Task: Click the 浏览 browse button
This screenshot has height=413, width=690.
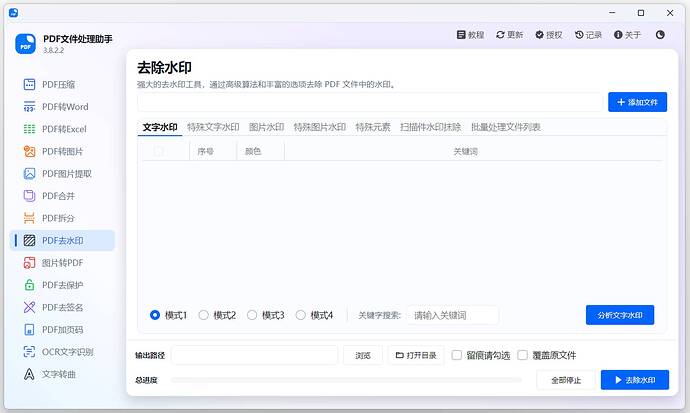Action: point(363,355)
